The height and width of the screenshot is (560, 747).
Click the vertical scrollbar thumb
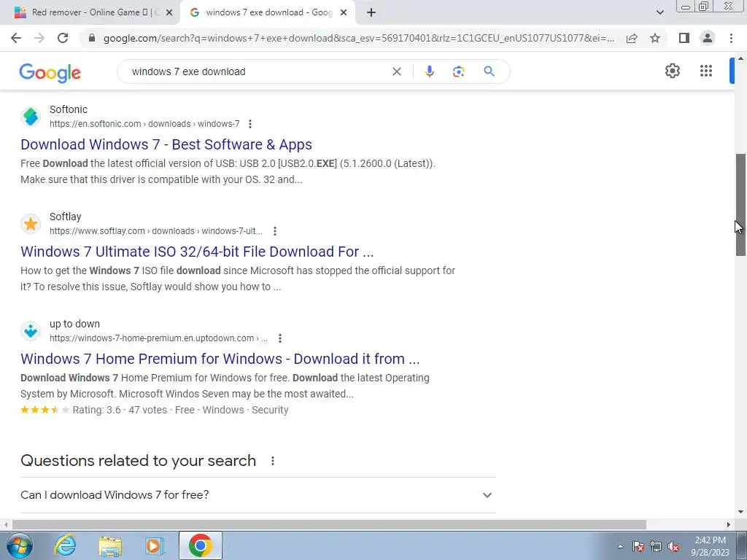point(740,205)
